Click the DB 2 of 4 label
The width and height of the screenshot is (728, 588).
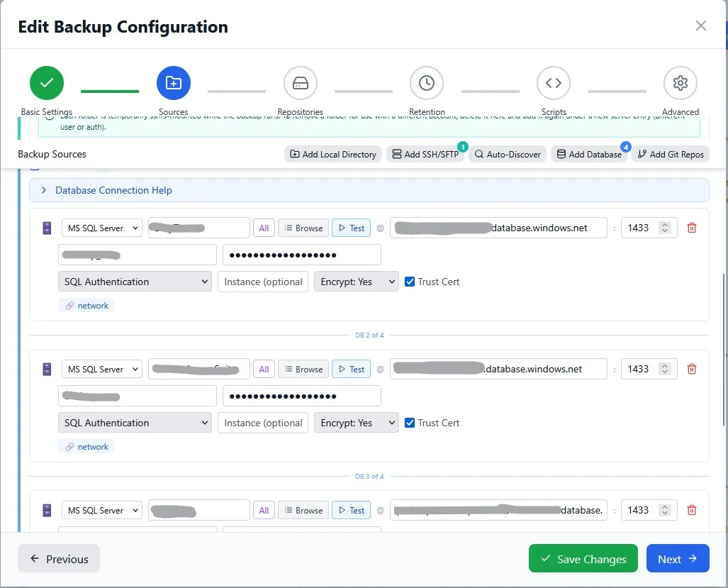coord(369,335)
